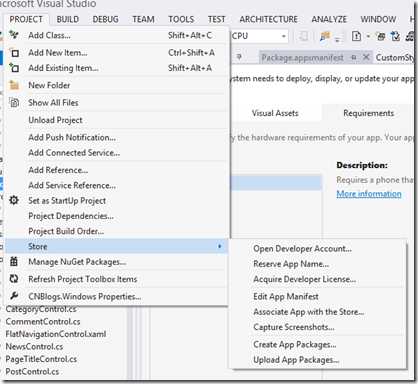This screenshot has width=418, height=384.
Task: Select NewsControl.cs in file list
Action: tap(34, 346)
